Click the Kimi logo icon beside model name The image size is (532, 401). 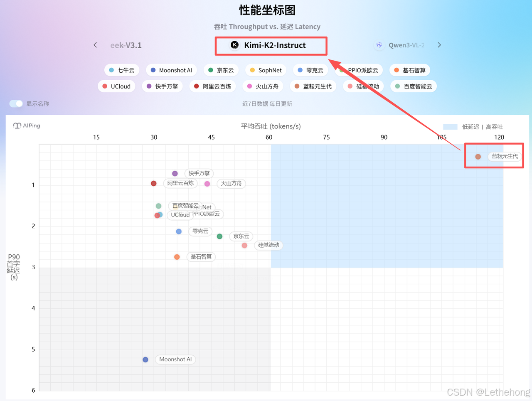pos(235,45)
